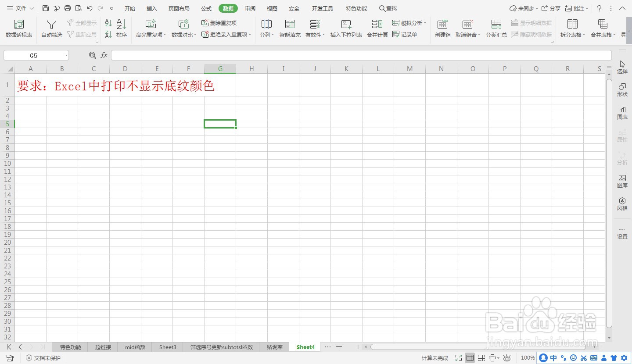Click Merge Tables (合并表格)
632x364 pixels.
tap(603, 29)
